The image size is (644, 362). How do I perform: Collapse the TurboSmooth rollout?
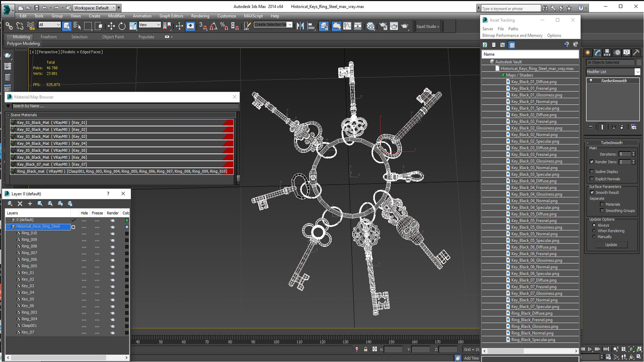click(x=588, y=143)
